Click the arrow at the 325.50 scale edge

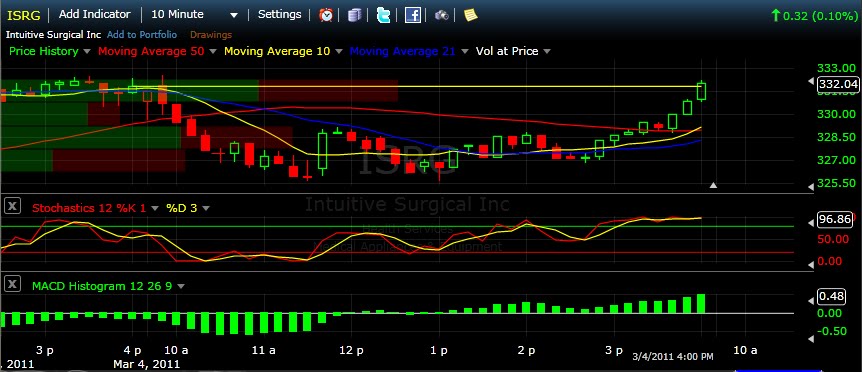coord(810,187)
